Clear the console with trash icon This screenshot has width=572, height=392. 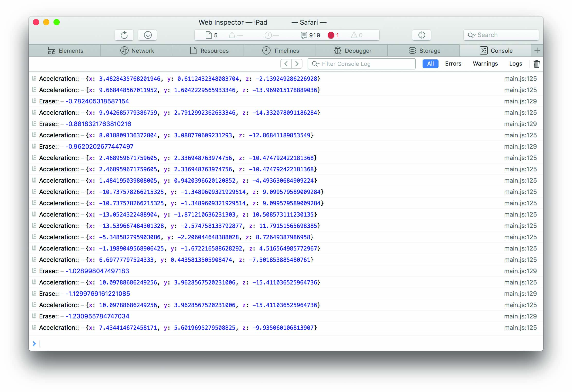[537, 64]
